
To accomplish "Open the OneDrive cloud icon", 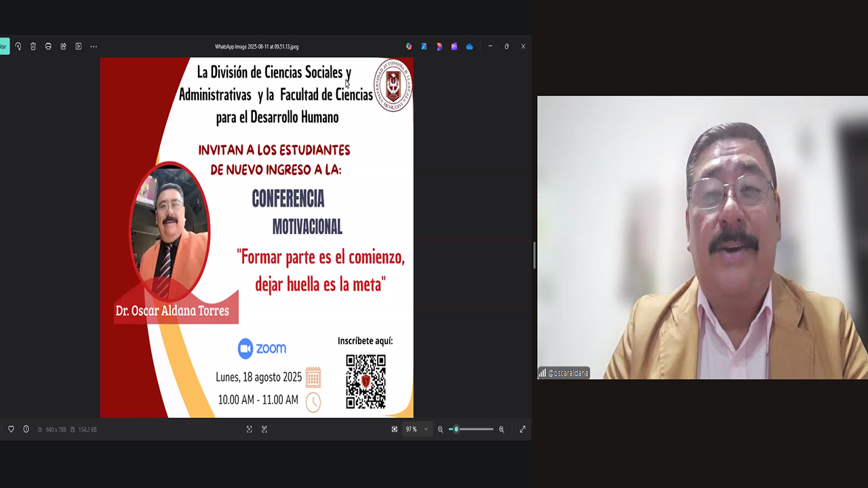I will (469, 46).
